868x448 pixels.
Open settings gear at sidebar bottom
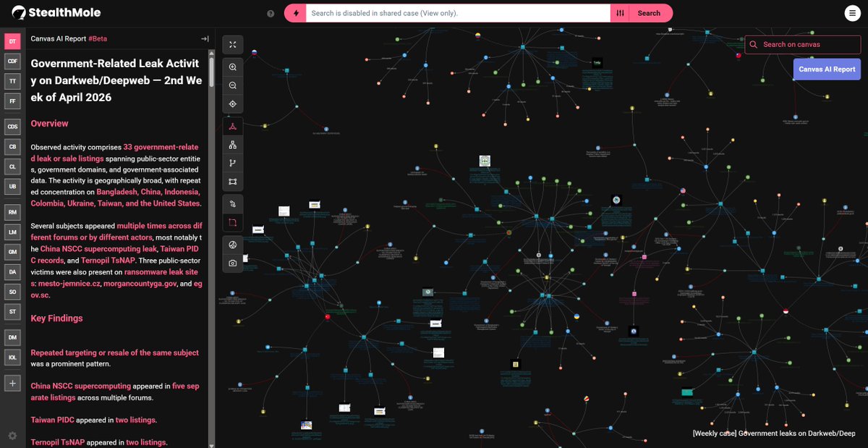point(12,436)
